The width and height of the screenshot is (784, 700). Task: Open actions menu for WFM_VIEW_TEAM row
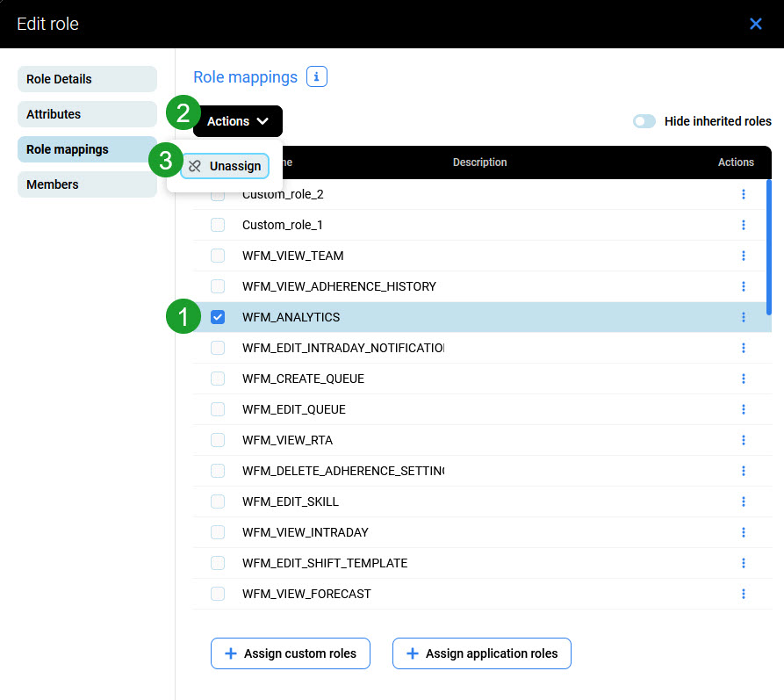click(743, 256)
